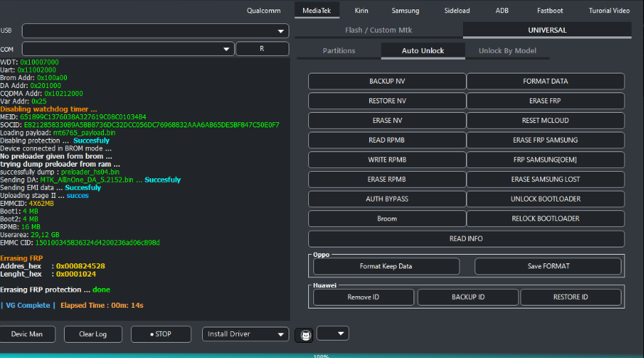The image size is (644, 358).
Task: Click Huawei Remove ID button
Action: point(363,297)
